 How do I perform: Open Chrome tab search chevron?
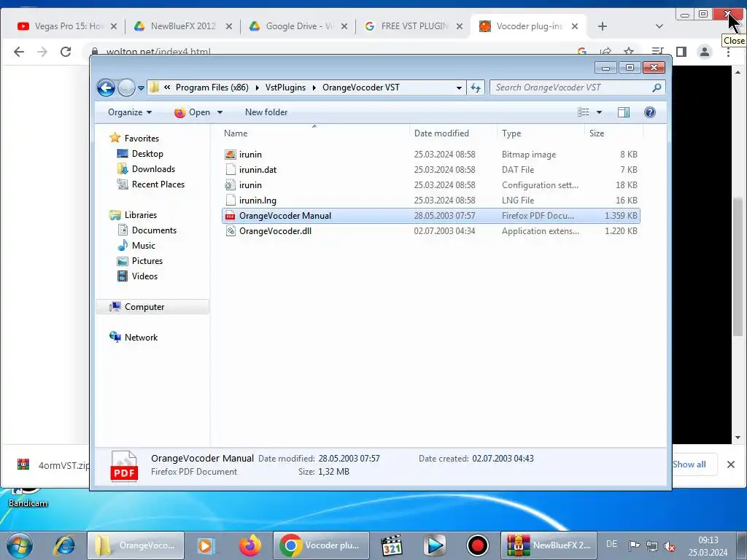pos(659,26)
